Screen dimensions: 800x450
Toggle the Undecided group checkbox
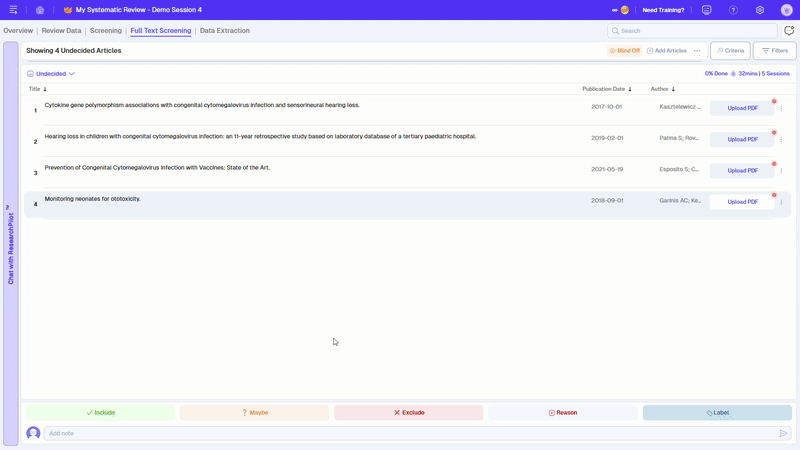point(30,74)
